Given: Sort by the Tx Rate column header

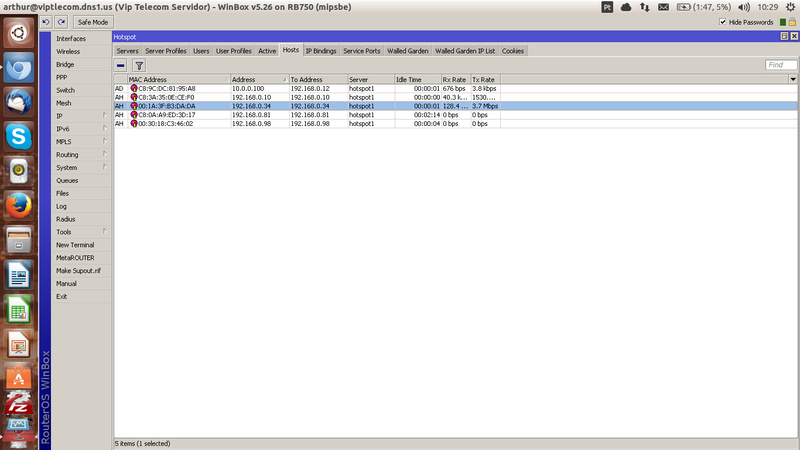Looking at the screenshot, I should (x=485, y=80).
